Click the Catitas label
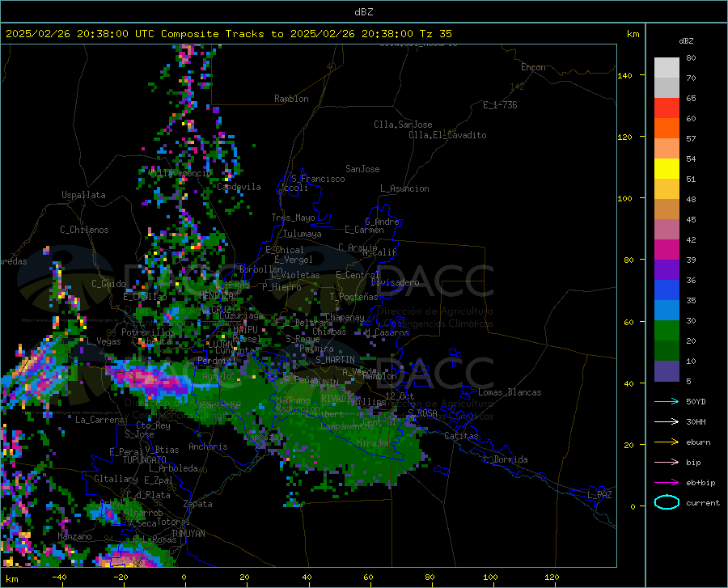The height and width of the screenshot is (588, 728). (461, 436)
